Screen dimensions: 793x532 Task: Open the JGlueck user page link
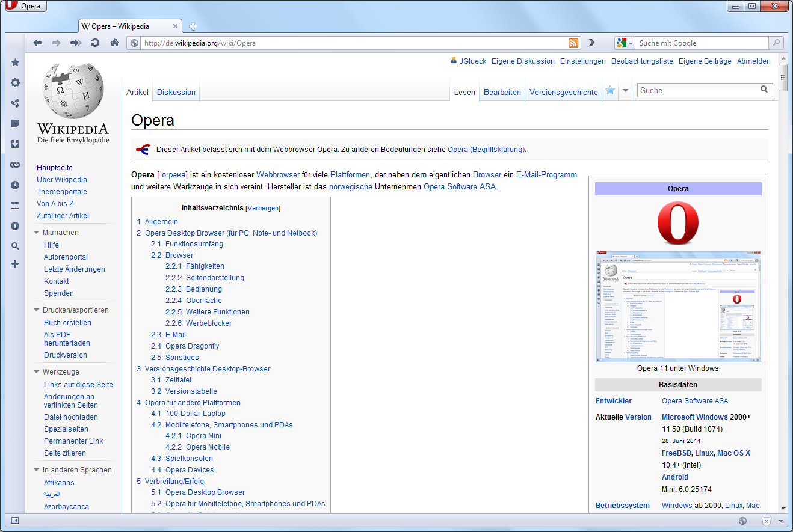(473, 61)
